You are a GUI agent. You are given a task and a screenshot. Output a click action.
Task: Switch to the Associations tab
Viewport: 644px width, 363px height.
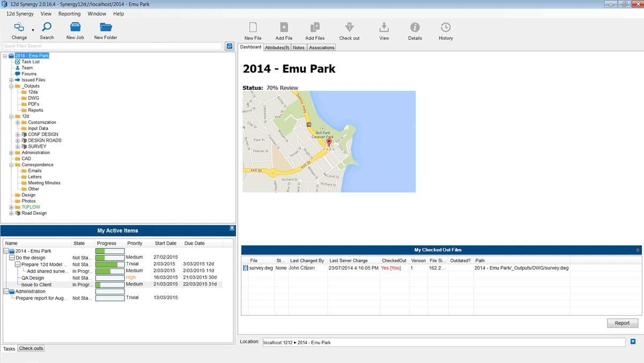pos(321,48)
